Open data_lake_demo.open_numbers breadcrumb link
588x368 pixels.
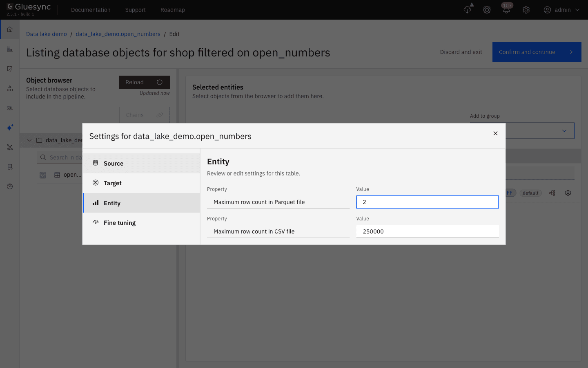(118, 34)
